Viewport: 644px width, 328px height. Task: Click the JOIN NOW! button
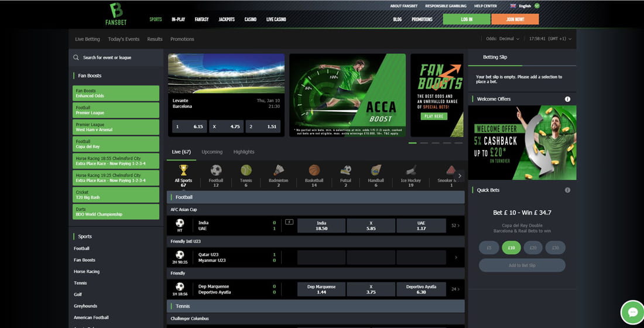(x=515, y=19)
